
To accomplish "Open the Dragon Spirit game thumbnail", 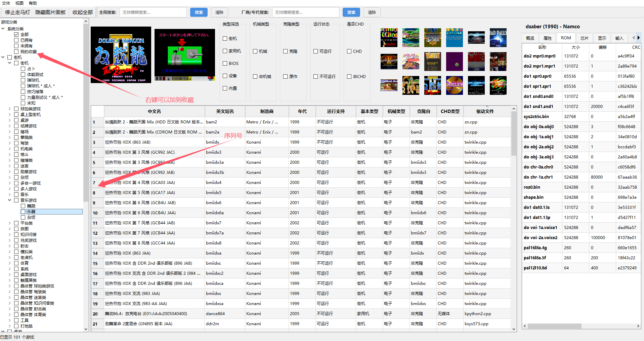I will [x=432, y=38].
